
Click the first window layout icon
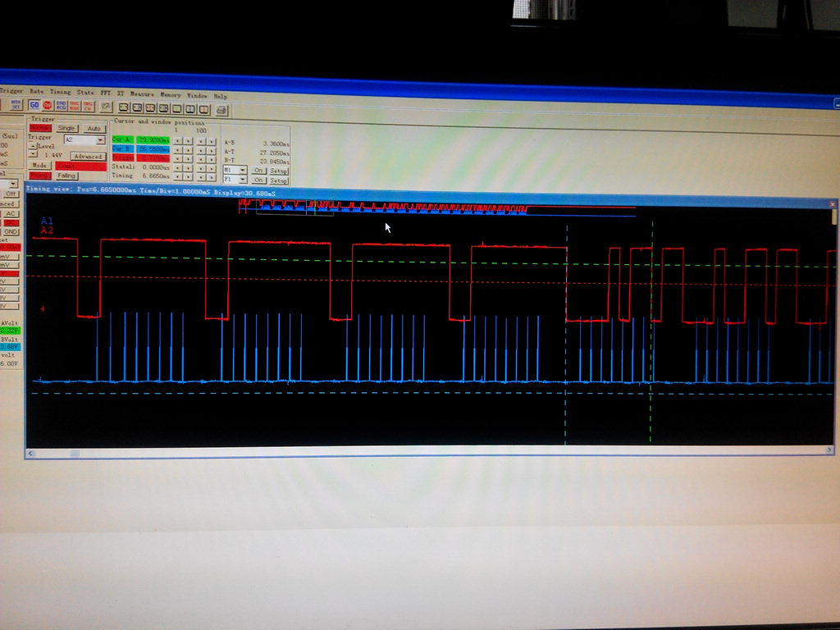point(124,107)
